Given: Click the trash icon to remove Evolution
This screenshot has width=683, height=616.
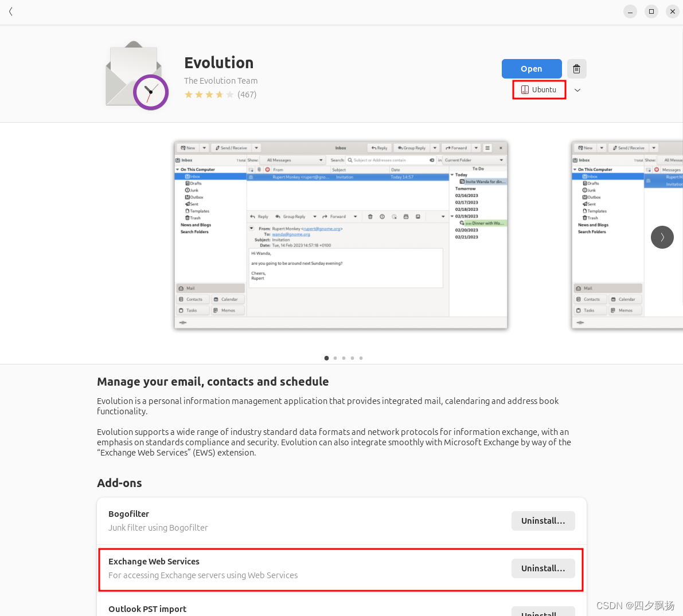Looking at the screenshot, I should [x=576, y=68].
